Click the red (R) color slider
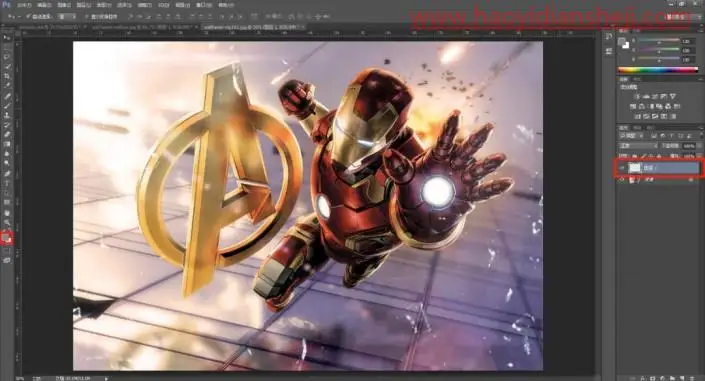The height and width of the screenshot is (381, 705). click(x=659, y=40)
